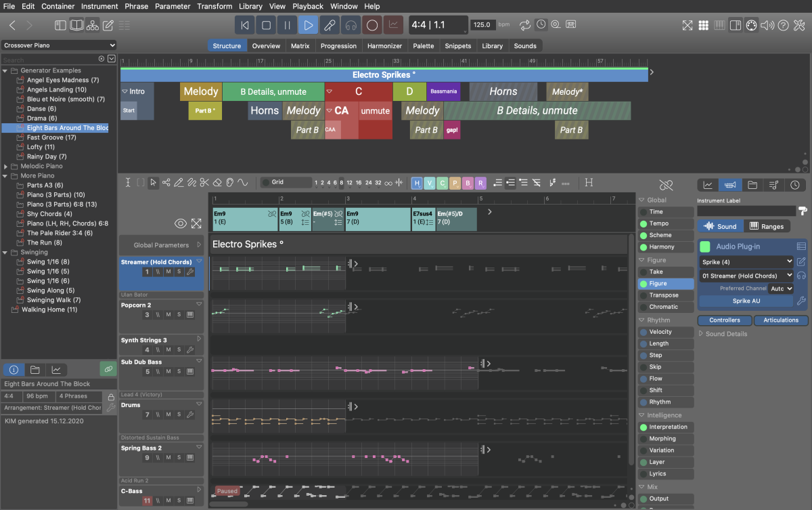Toggle the V layer button in toolbar
Image resolution: width=812 pixels, height=510 pixels.
430,183
